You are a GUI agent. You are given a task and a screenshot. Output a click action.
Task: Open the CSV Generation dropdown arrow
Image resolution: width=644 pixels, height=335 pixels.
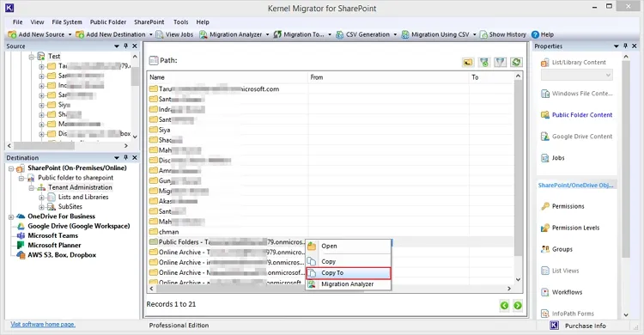pos(395,34)
